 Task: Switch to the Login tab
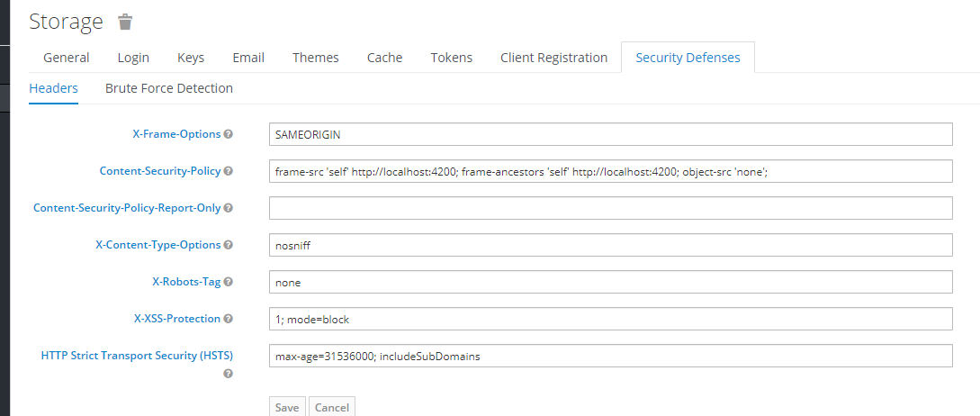pyautogui.click(x=133, y=58)
